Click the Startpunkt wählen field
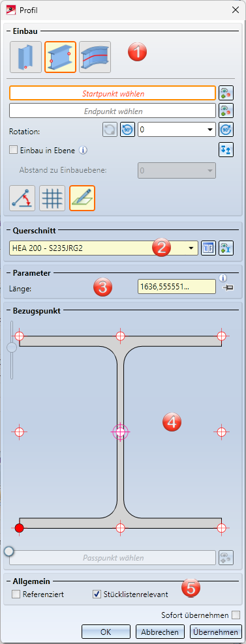Image resolution: width=246 pixels, height=644 pixels. [112, 93]
